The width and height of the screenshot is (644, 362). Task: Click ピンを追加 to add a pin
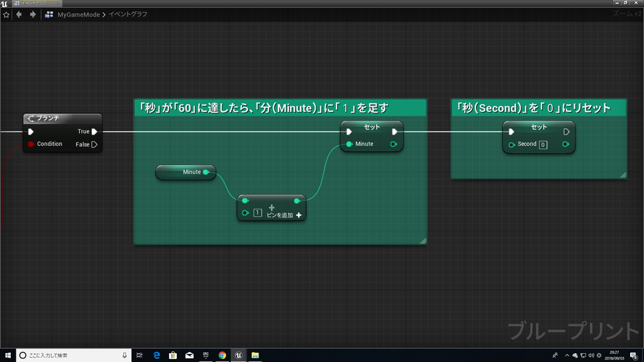click(x=284, y=215)
